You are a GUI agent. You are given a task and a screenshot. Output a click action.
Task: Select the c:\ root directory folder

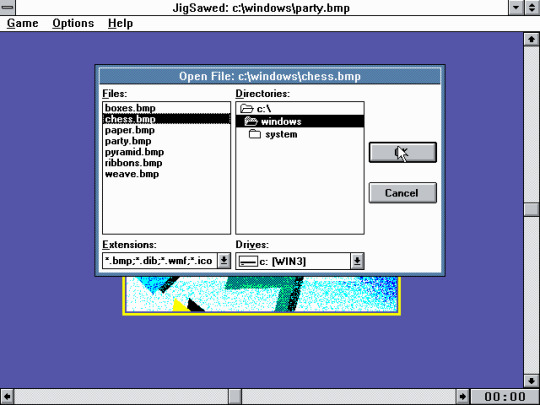(x=300, y=108)
